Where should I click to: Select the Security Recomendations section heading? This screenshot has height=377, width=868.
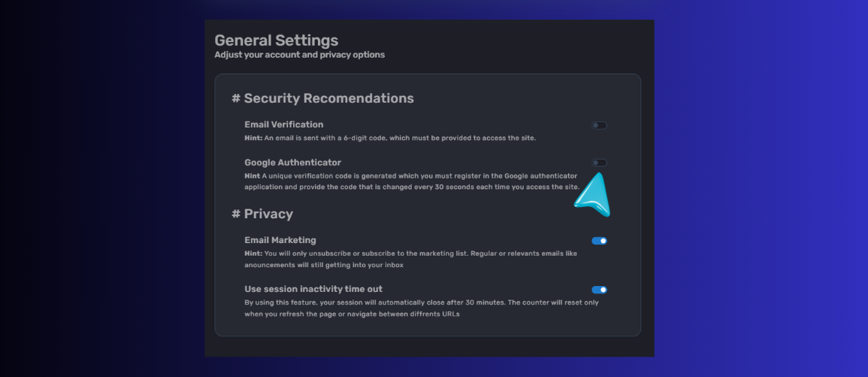(329, 99)
